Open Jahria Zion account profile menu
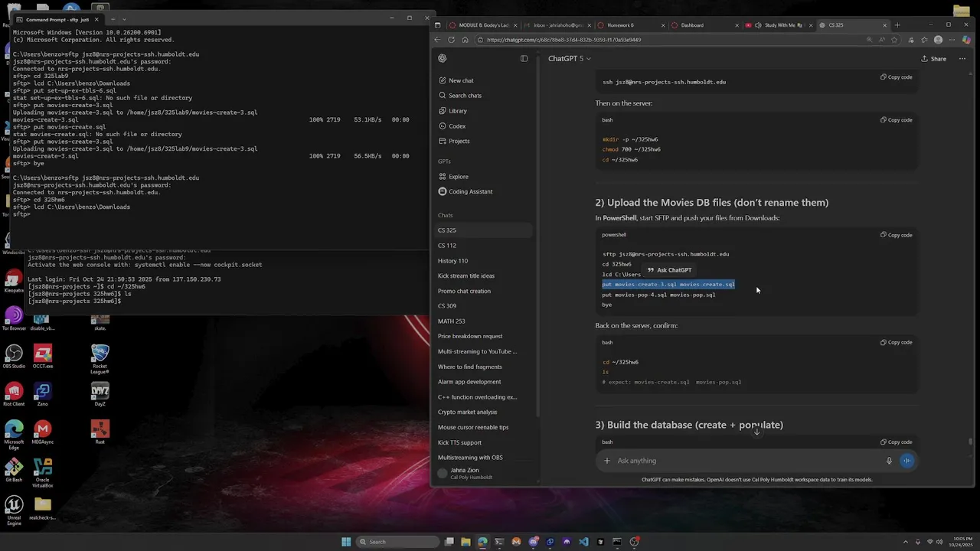 click(483, 473)
